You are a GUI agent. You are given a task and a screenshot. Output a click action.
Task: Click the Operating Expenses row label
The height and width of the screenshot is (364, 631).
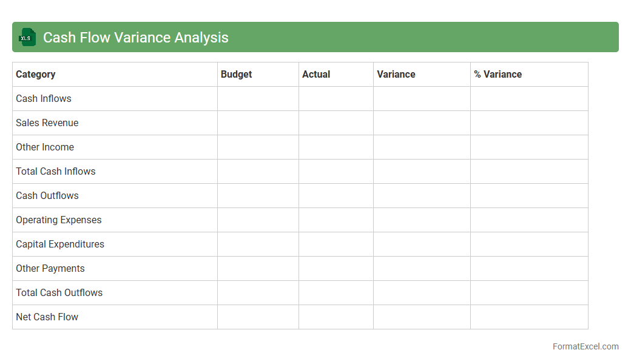(59, 220)
